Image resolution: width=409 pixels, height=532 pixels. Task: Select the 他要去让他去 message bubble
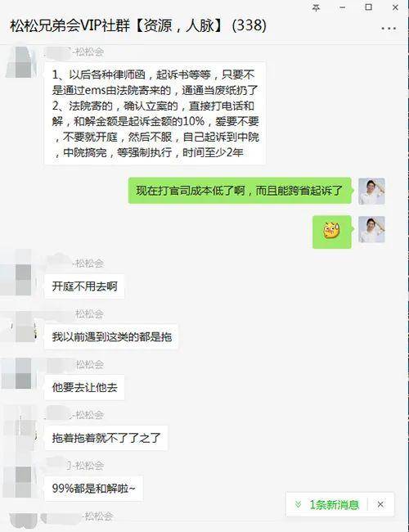[x=84, y=387]
